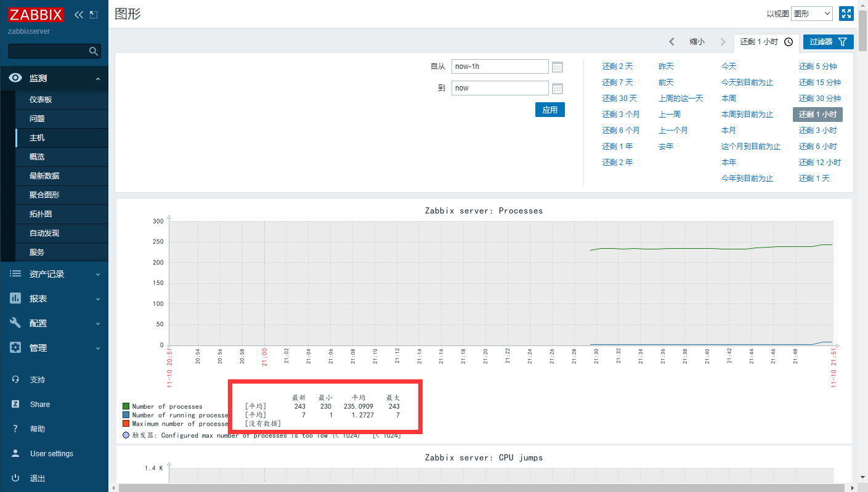
Task: Click red Maximum number of processes swatch
Action: click(x=126, y=424)
